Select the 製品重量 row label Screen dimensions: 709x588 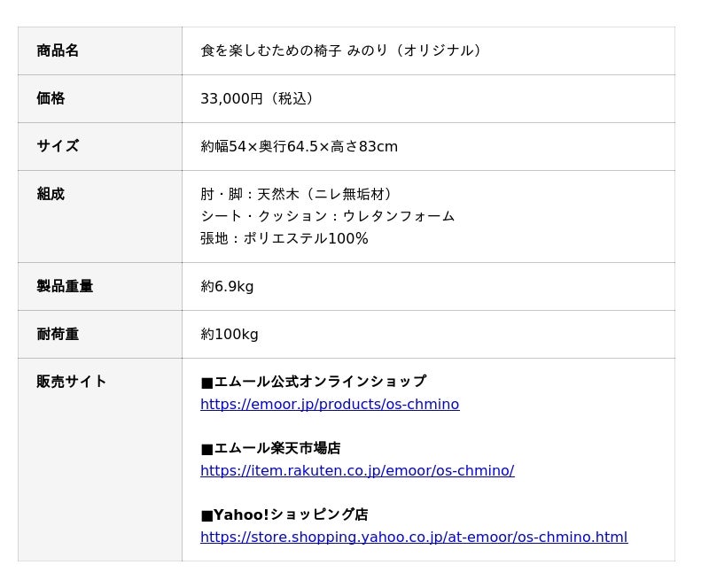[65, 286]
